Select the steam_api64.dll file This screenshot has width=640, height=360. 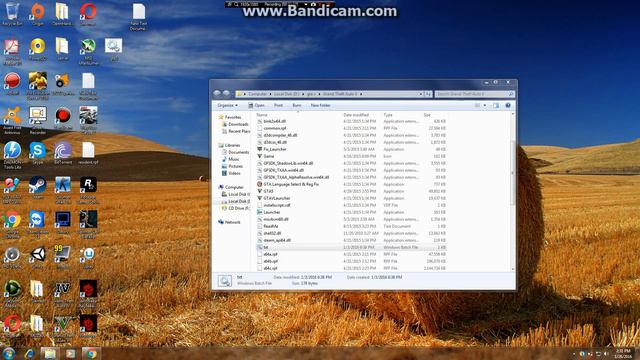(351, 240)
